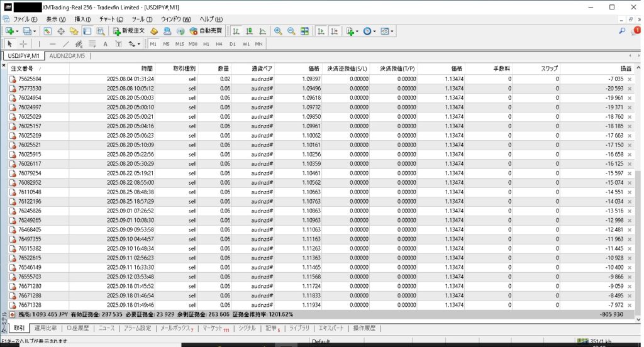Sort by the 損益 column header
This screenshot has width=644, height=347.
pyautogui.click(x=626, y=68)
